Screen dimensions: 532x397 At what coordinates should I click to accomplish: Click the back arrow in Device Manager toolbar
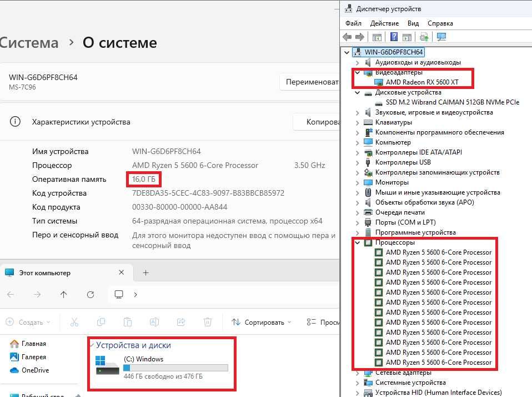[x=347, y=37]
